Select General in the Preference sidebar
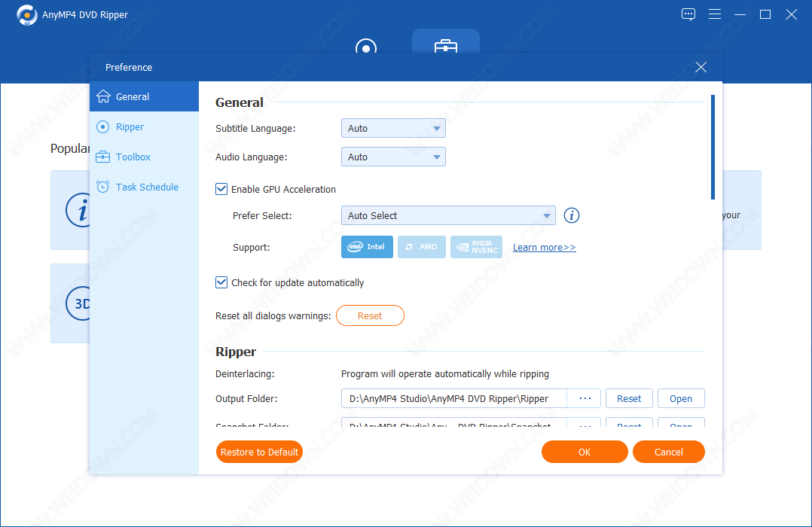 pos(144,96)
